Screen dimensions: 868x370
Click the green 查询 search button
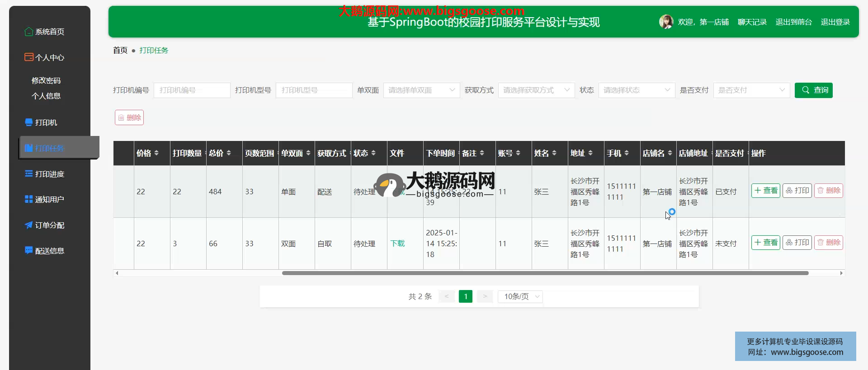click(813, 90)
